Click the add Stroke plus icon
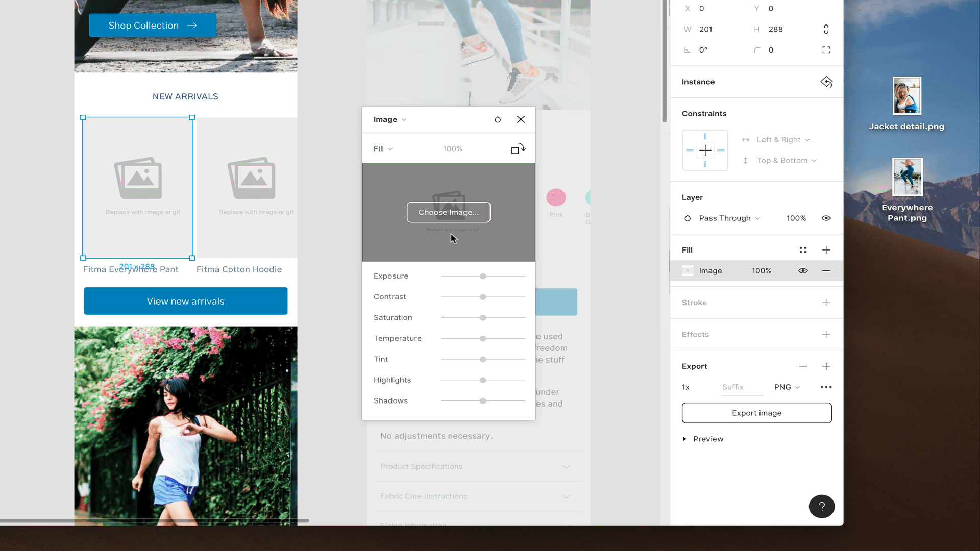This screenshot has height=551, width=980. point(826,302)
